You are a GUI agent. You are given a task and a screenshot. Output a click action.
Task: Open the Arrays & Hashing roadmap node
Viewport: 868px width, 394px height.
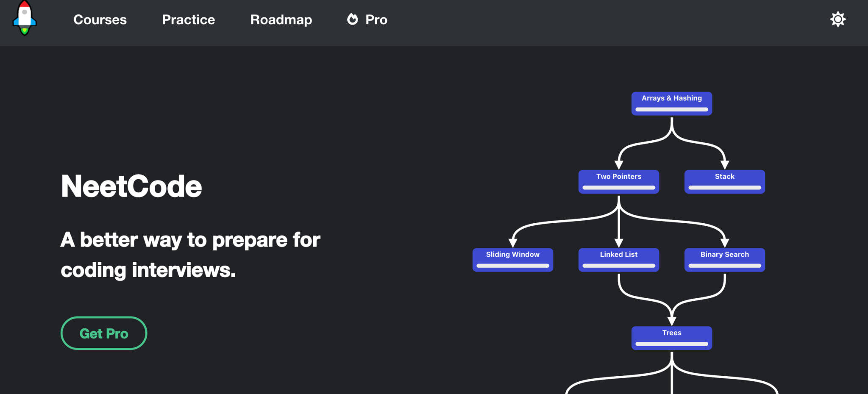coord(671,98)
